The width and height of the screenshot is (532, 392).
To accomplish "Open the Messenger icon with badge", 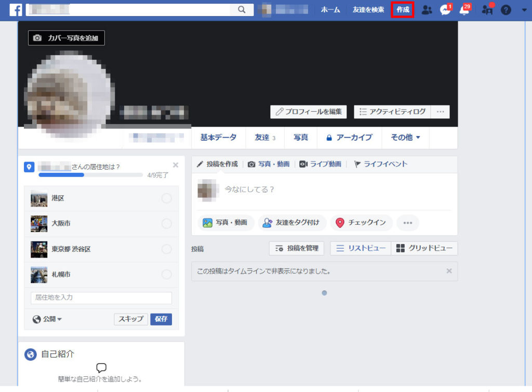I will (445, 10).
